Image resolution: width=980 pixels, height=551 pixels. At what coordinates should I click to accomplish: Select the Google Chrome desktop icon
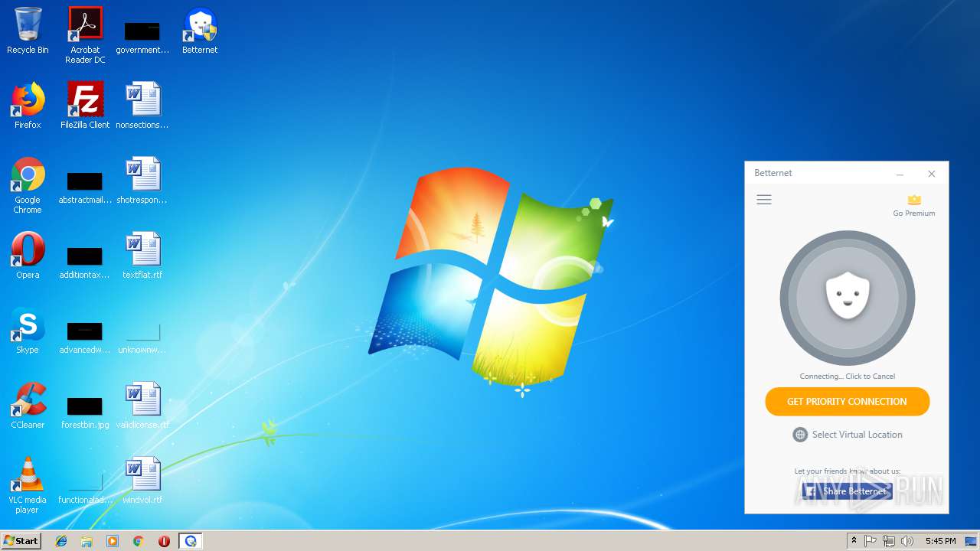[28, 186]
